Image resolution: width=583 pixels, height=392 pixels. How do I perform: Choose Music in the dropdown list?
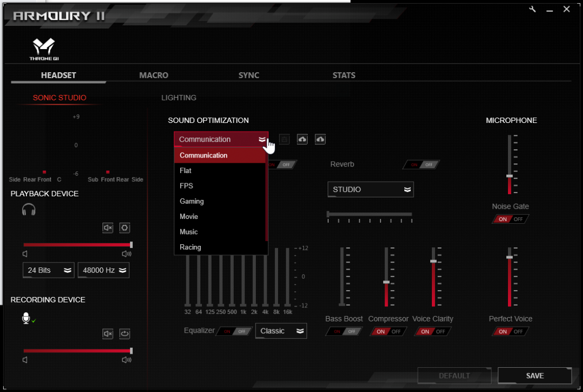pos(220,232)
